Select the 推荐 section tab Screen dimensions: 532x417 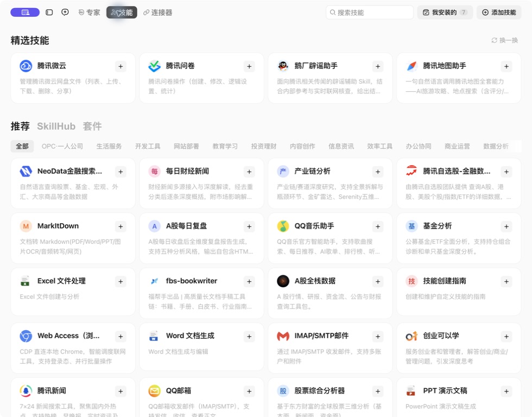(x=20, y=126)
